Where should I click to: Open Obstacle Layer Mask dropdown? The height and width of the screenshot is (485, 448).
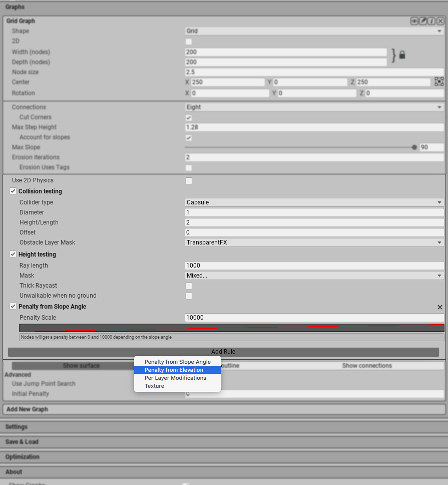(x=314, y=242)
